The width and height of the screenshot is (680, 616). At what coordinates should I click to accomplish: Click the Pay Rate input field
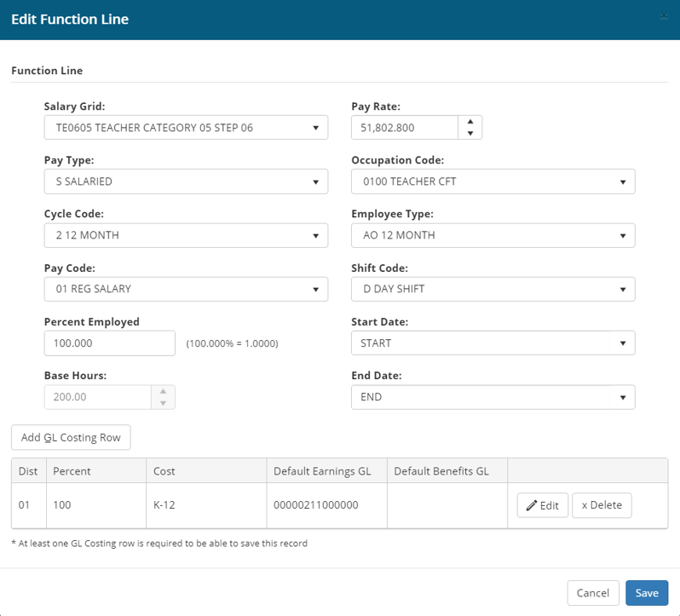pyautogui.click(x=405, y=128)
